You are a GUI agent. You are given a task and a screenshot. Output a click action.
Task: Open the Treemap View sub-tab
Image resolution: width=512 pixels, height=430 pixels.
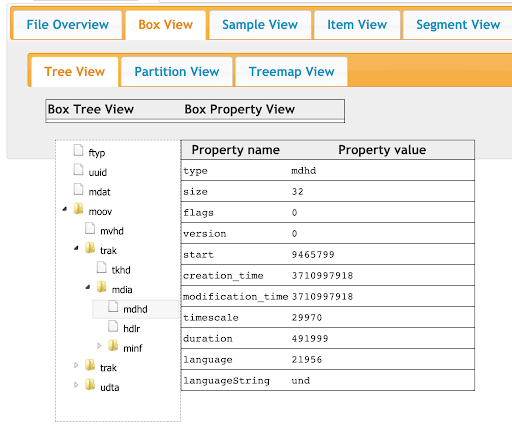pos(291,72)
